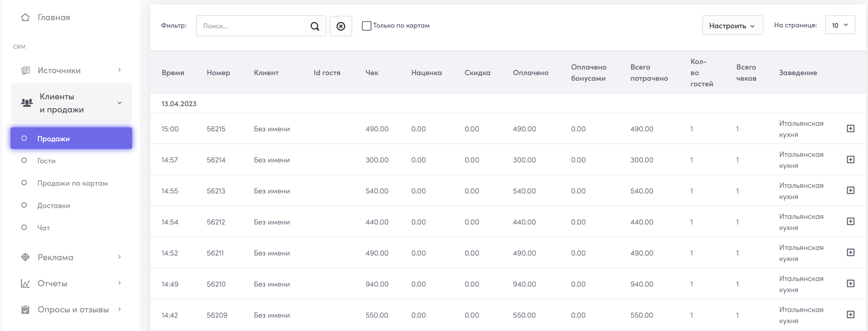Open the Настроить dropdown

(732, 25)
